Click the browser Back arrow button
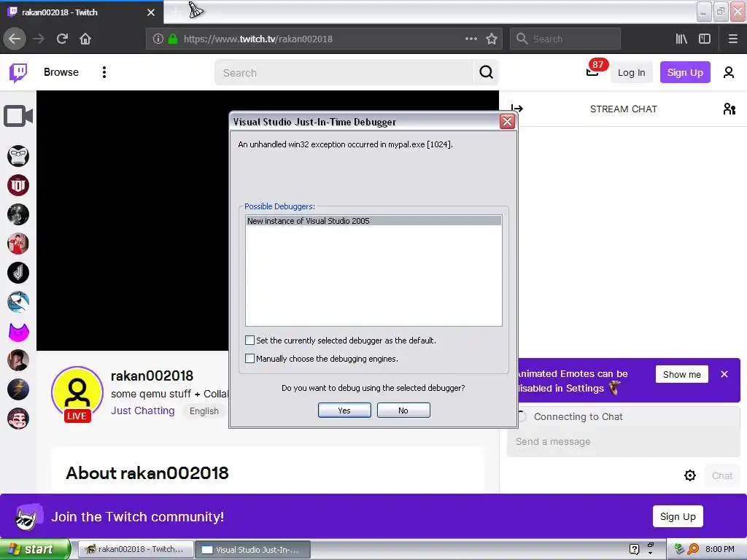This screenshot has height=560, width=747. [15, 39]
